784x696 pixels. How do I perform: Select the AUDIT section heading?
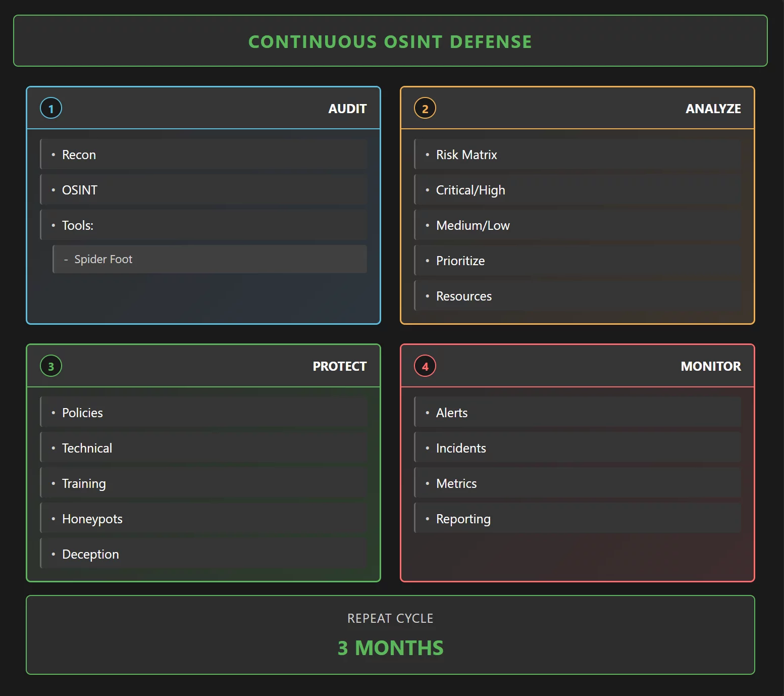[x=347, y=109]
